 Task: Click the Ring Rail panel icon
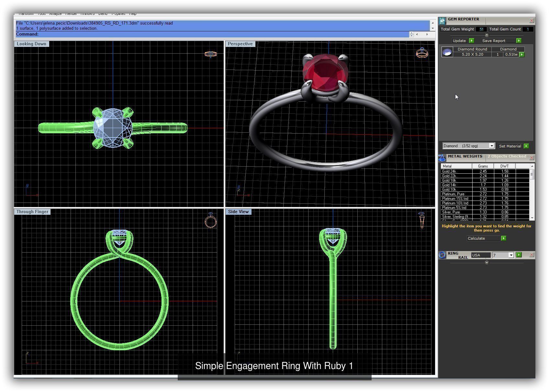tap(442, 255)
